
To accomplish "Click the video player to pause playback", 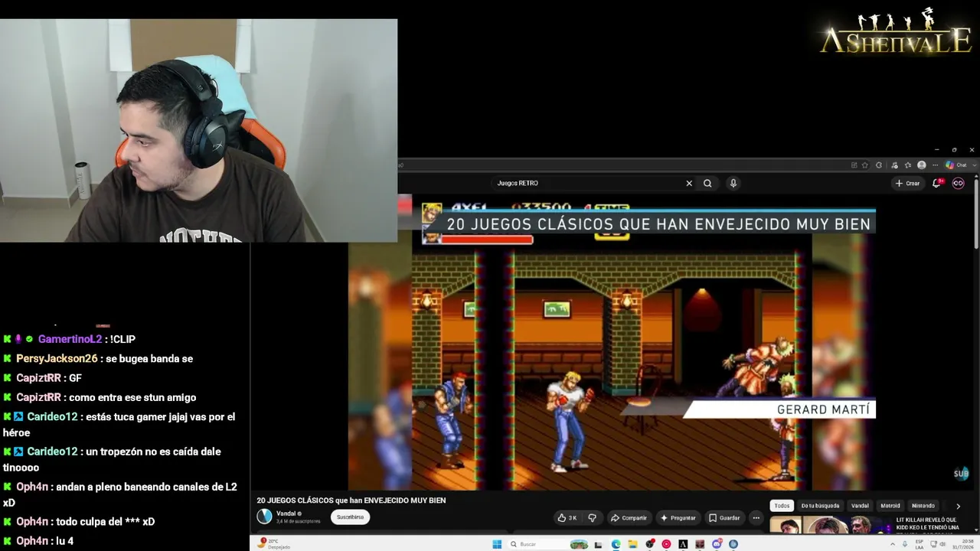I will pos(612,341).
